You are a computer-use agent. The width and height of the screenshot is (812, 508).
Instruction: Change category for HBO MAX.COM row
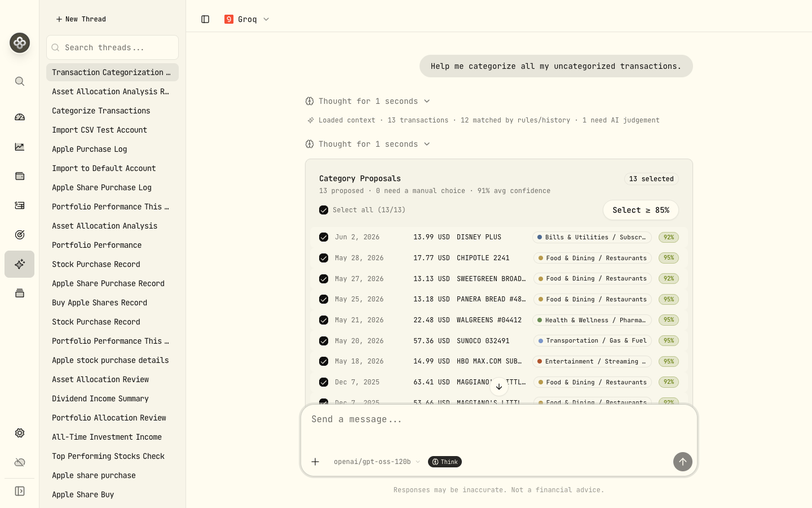click(592, 361)
